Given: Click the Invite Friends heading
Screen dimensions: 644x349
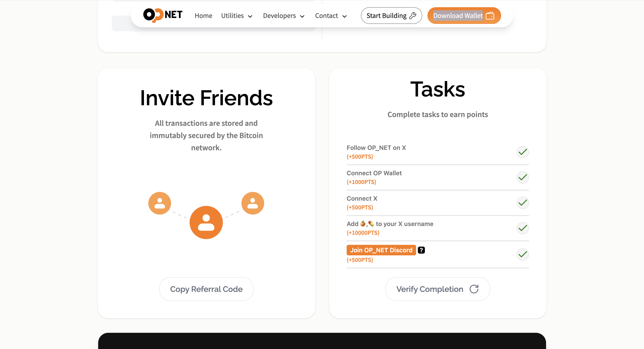Looking at the screenshot, I should tap(206, 98).
